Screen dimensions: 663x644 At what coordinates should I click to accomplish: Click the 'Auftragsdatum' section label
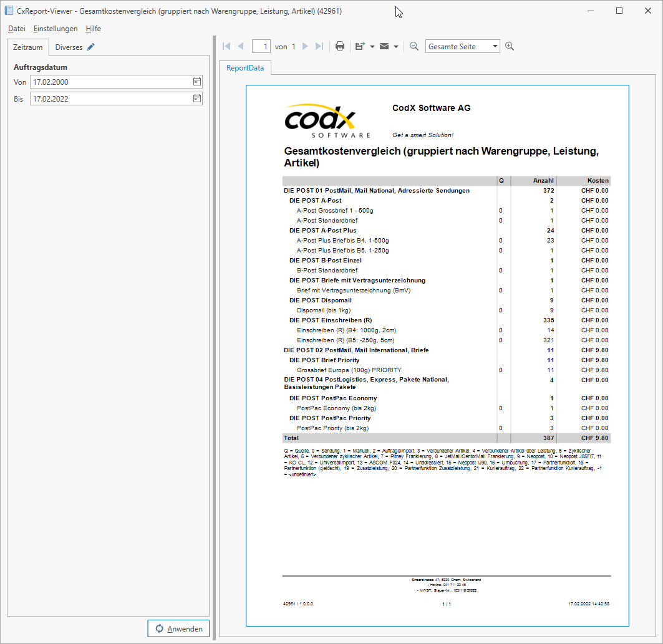41,67
